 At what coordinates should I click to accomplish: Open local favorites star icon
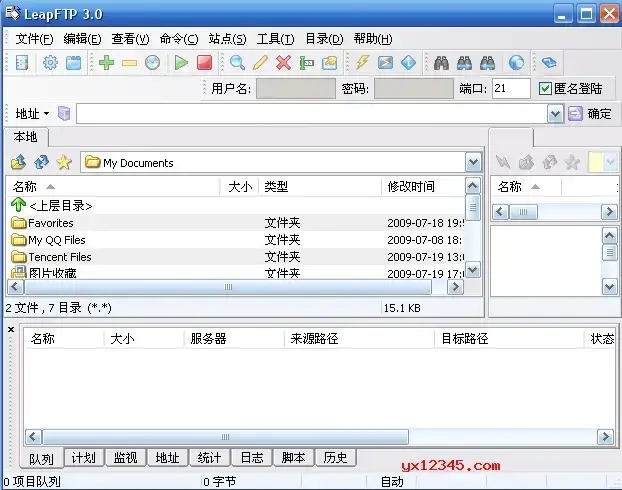(64, 162)
